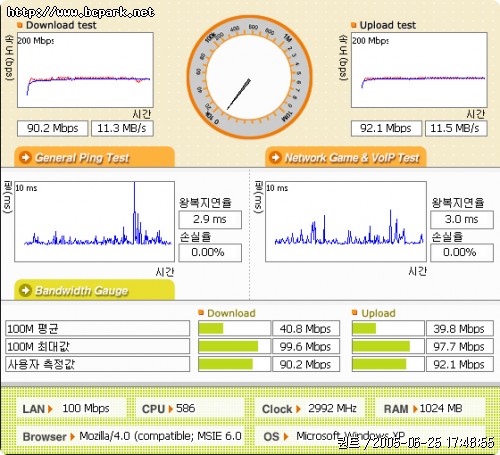
Task: Click the Upload test speed graph
Action: pos(419,70)
